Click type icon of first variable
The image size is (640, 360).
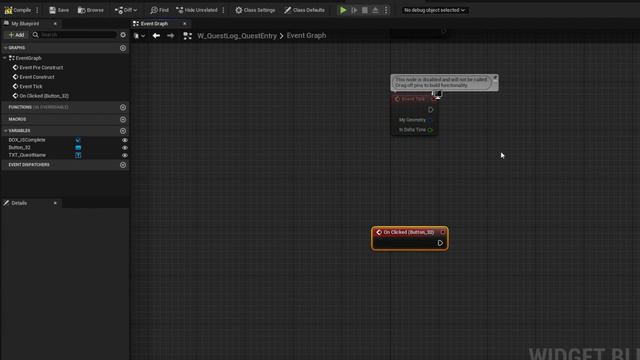click(x=78, y=140)
